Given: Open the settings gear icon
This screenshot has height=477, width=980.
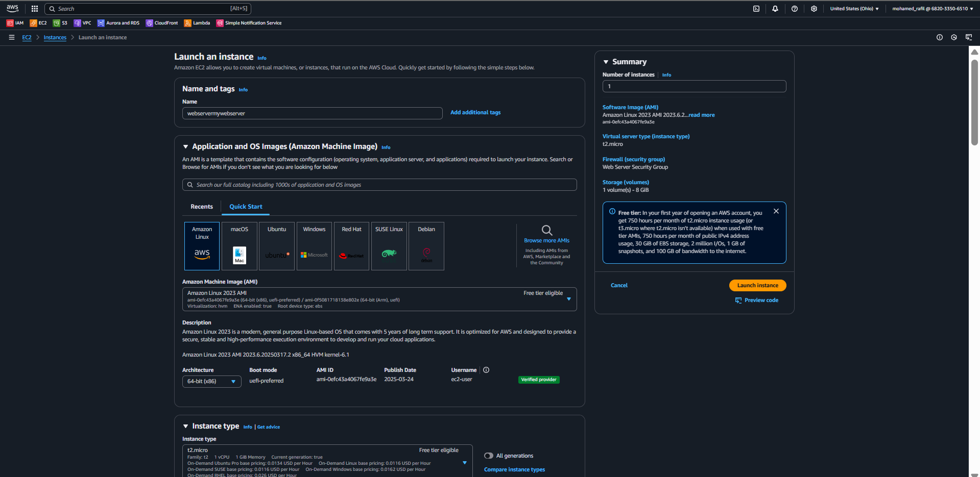Looking at the screenshot, I should (x=814, y=9).
